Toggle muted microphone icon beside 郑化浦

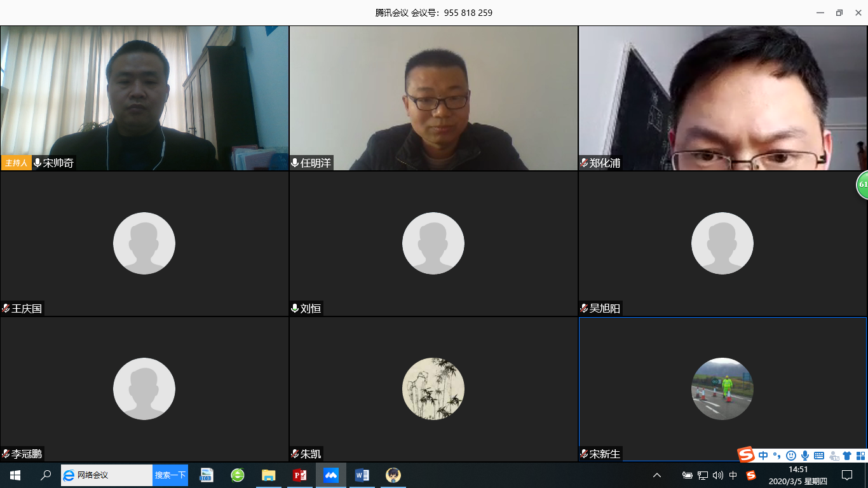(x=584, y=163)
